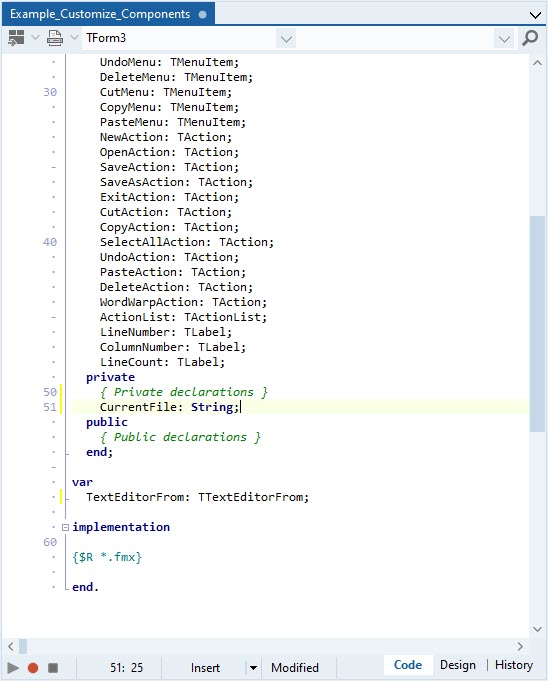Screen dimensions: 548x681
Task: Click the '{ Public declarations }' comment
Action: 180,437
